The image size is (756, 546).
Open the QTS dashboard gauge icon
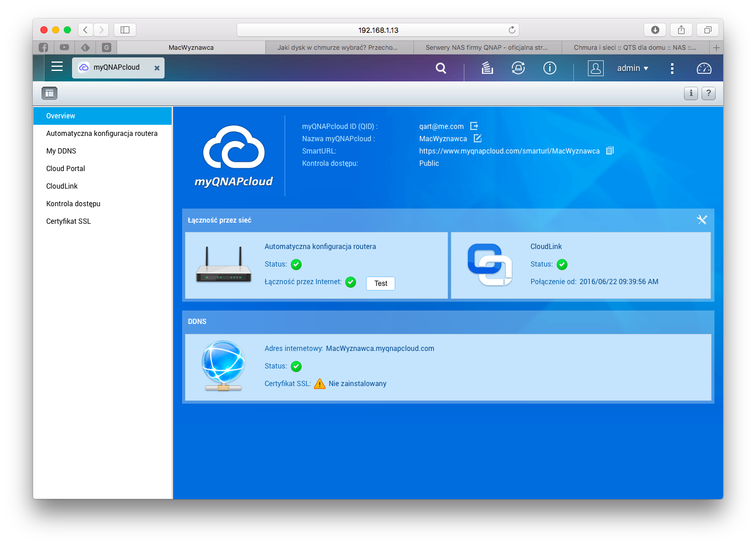point(704,69)
